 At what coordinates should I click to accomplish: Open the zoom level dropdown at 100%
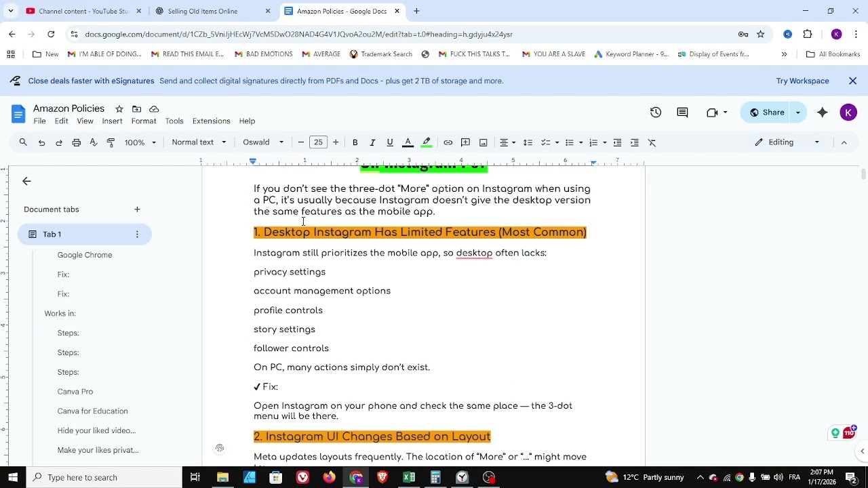click(140, 142)
